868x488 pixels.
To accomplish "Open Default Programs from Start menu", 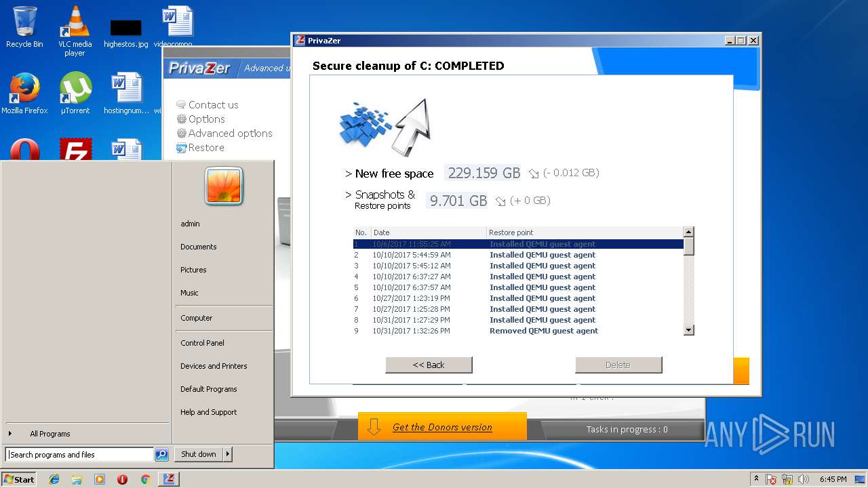I will tap(209, 389).
